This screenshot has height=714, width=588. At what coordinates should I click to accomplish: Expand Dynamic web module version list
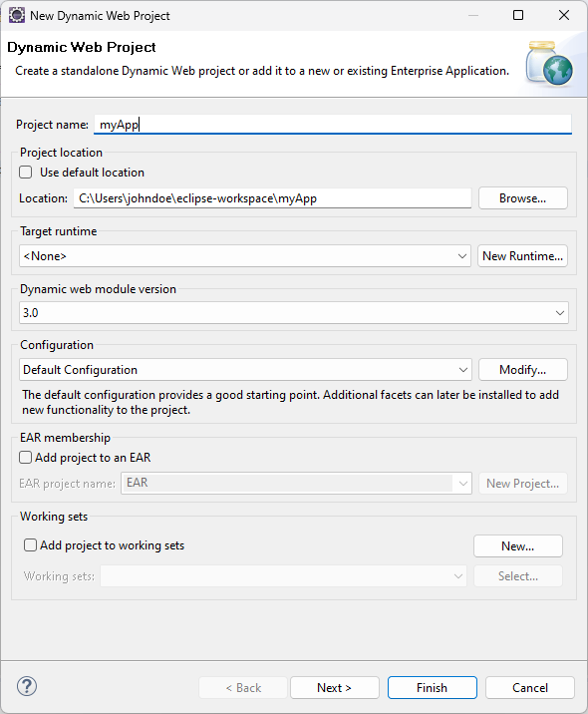294,313
